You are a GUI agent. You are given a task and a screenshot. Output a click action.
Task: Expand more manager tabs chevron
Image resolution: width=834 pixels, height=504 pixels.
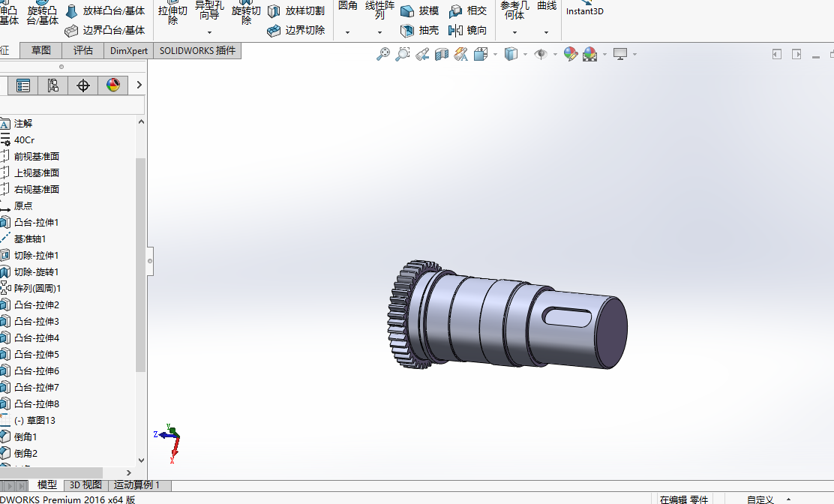tap(139, 85)
